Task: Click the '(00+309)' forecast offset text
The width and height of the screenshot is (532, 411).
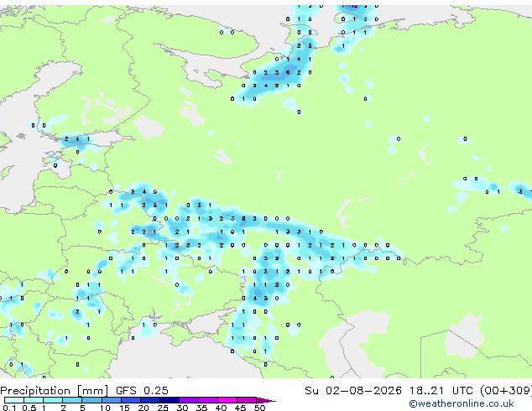Action: click(506, 391)
